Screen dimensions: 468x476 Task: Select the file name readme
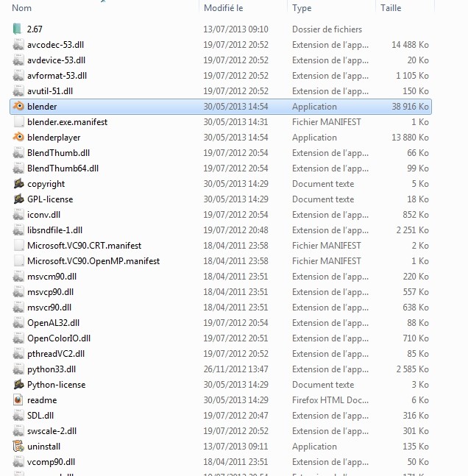pyautogui.click(x=42, y=400)
